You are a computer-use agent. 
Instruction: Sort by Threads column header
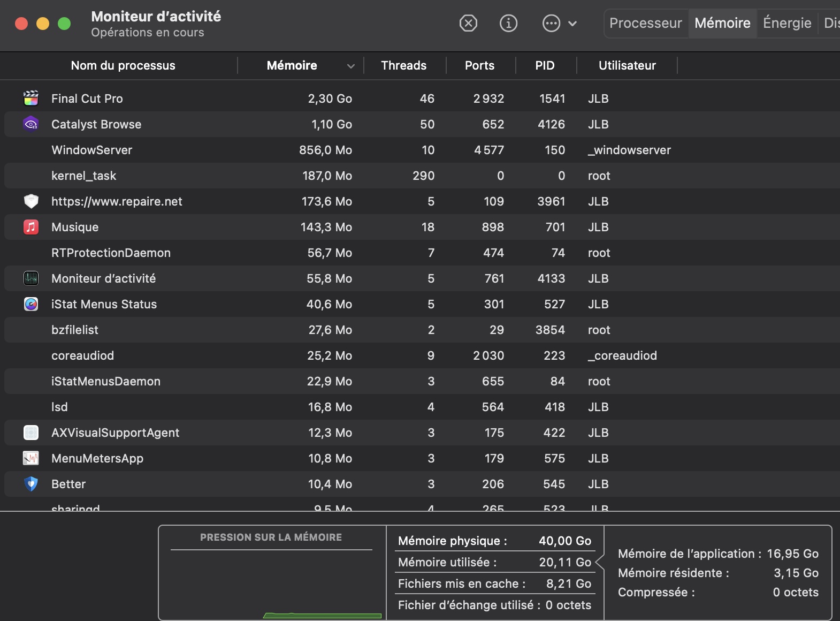[x=403, y=65]
